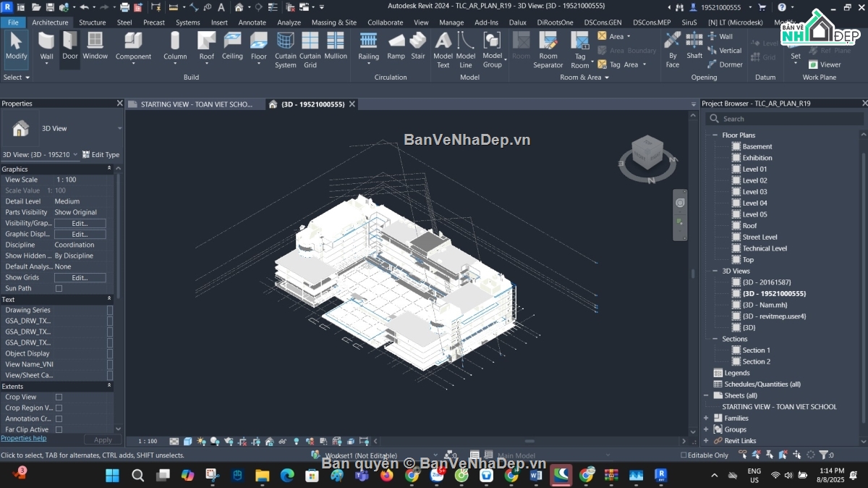This screenshot has height=488, width=868.
Task: Switch to the Collaborate ribbon tab
Action: (386, 22)
